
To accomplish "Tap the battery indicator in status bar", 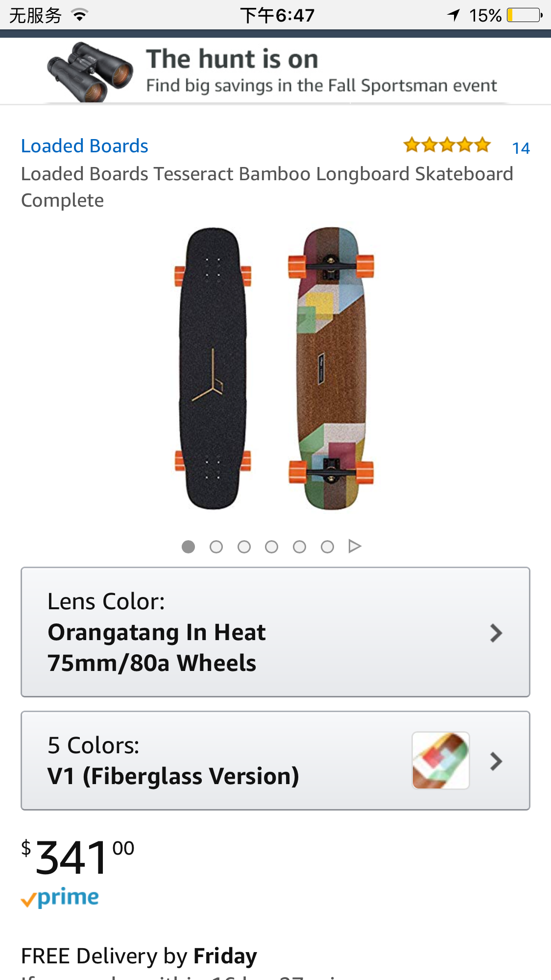I will pyautogui.click(x=525, y=15).
